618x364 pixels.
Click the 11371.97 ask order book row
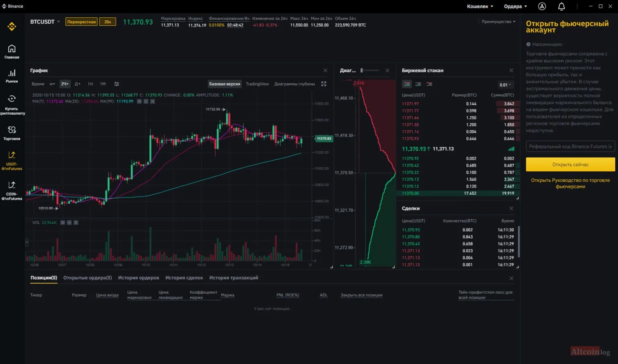tap(458, 104)
